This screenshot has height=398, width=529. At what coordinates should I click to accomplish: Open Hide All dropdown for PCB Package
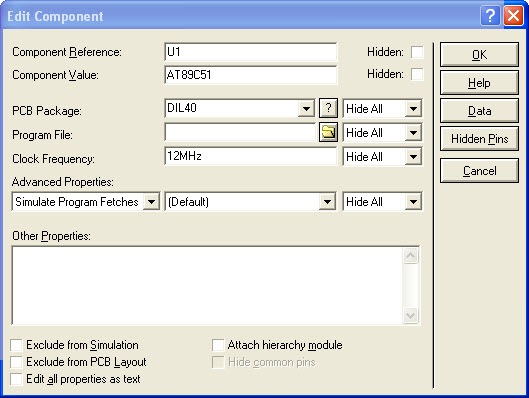tap(413, 109)
